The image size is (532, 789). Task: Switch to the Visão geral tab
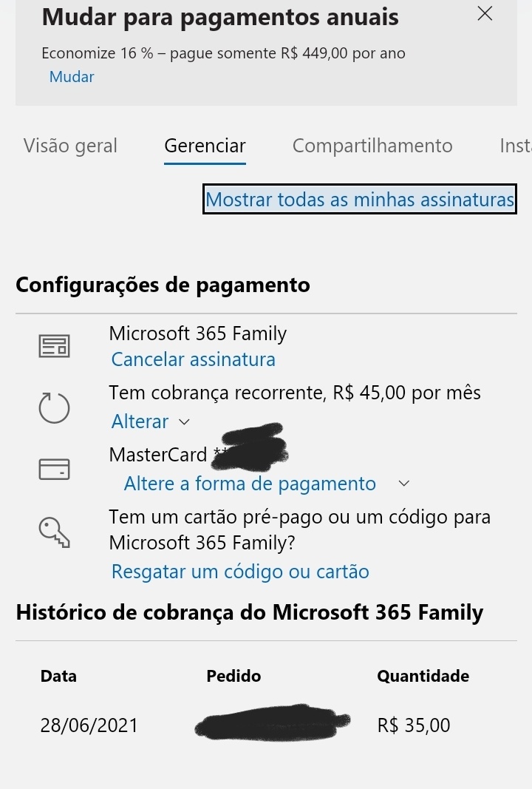(70, 146)
